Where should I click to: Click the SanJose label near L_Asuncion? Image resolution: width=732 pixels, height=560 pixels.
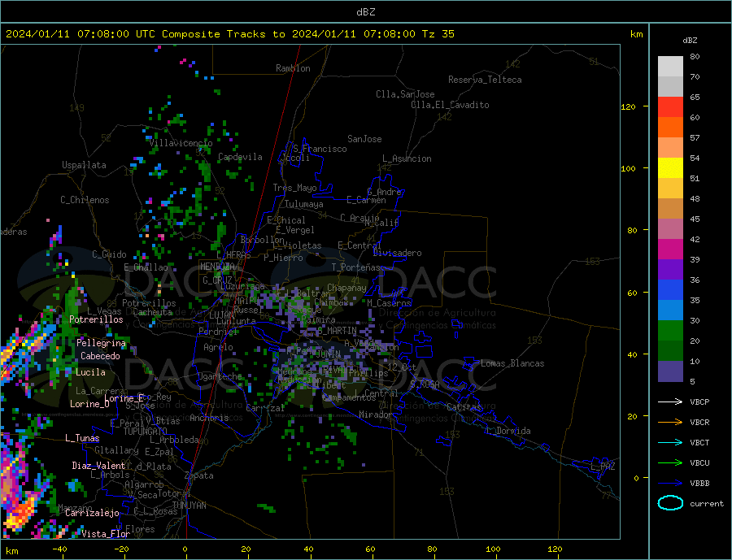click(364, 139)
